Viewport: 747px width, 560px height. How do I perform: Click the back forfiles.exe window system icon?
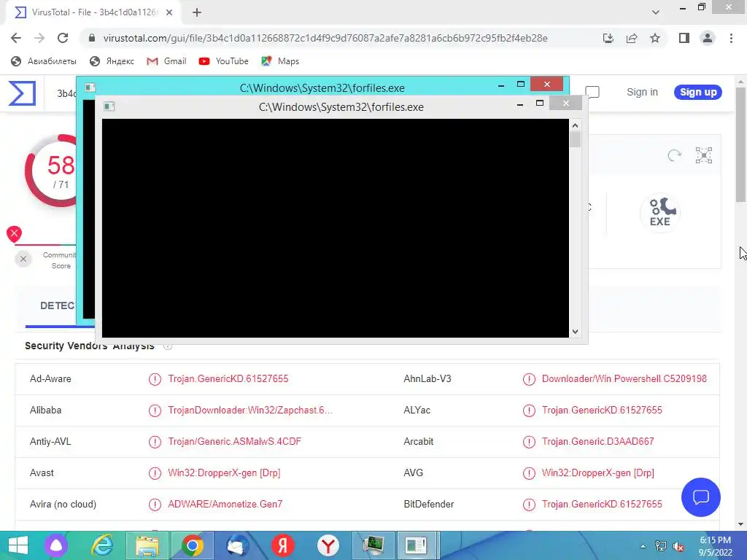pyautogui.click(x=90, y=87)
